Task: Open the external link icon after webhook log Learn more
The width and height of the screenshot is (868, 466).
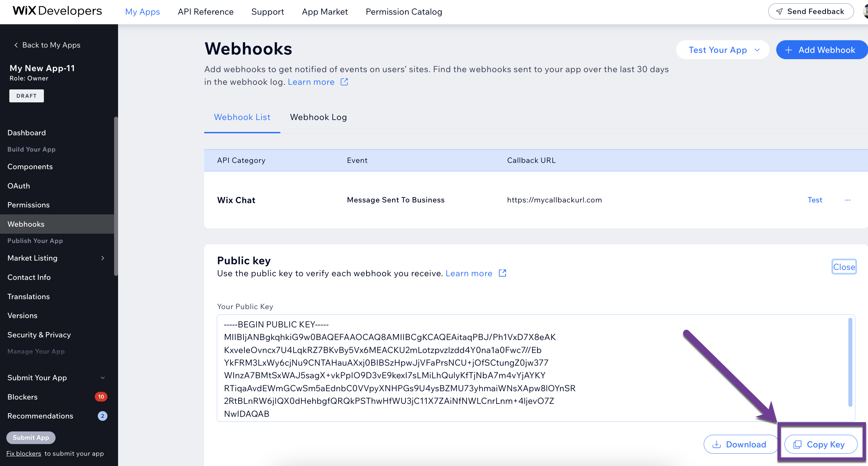Action: (344, 82)
